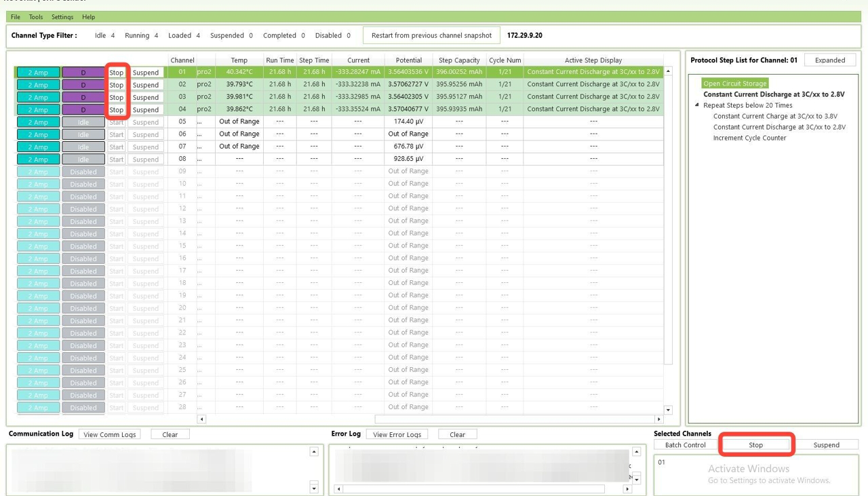Open the Help menu
868x496 pixels.
(x=89, y=17)
